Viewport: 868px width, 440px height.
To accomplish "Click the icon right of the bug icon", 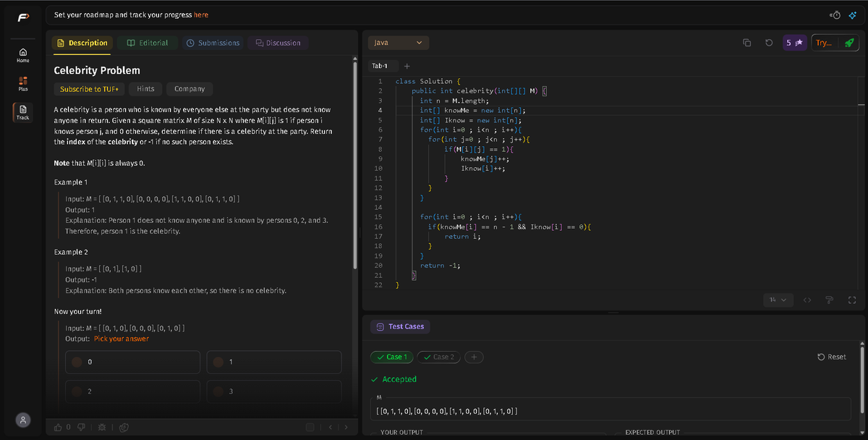I will (x=124, y=428).
